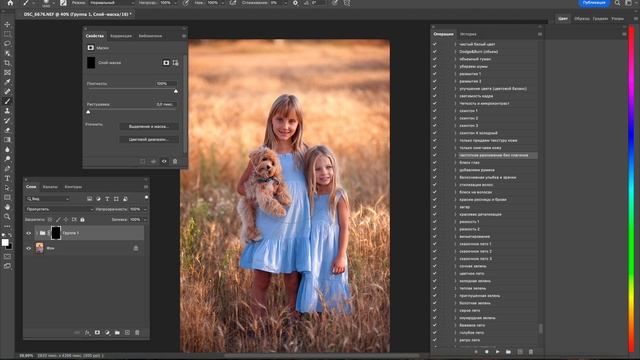The height and width of the screenshot is (360, 640).
Task: Hide the Фон layer
Action: click(x=29, y=248)
